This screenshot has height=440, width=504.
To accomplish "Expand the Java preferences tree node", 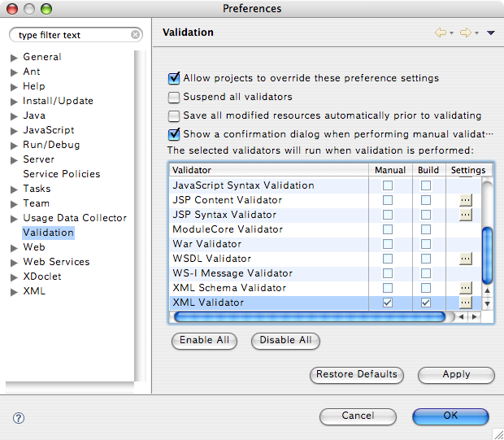I will (x=14, y=116).
